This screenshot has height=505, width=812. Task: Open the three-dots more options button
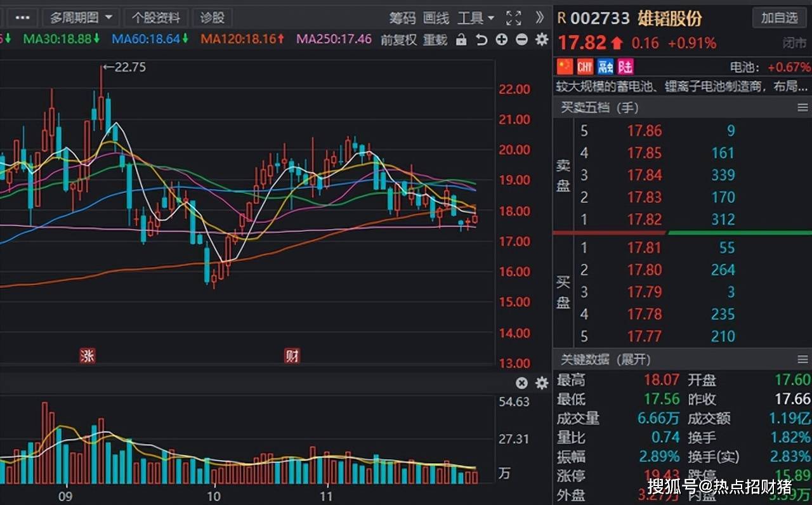click(x=22, y=18)
